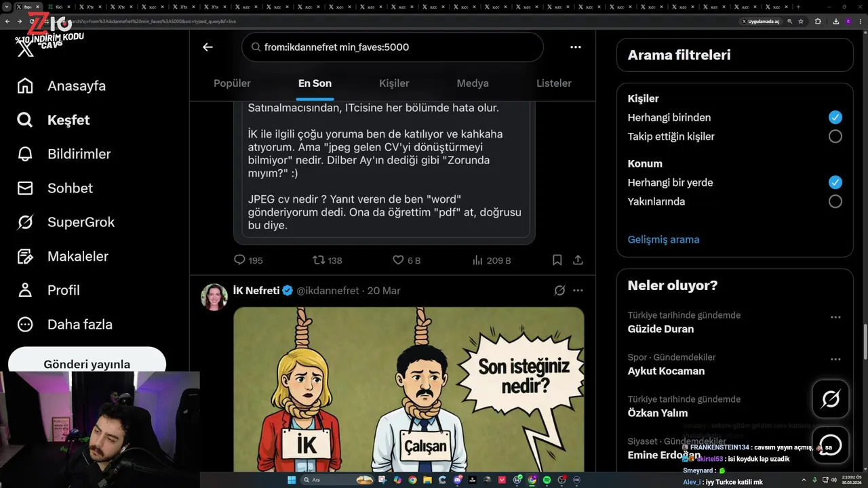Screen dimensions: 868x488
Task: Click the search query input field
Action: [x=392, y=47]
